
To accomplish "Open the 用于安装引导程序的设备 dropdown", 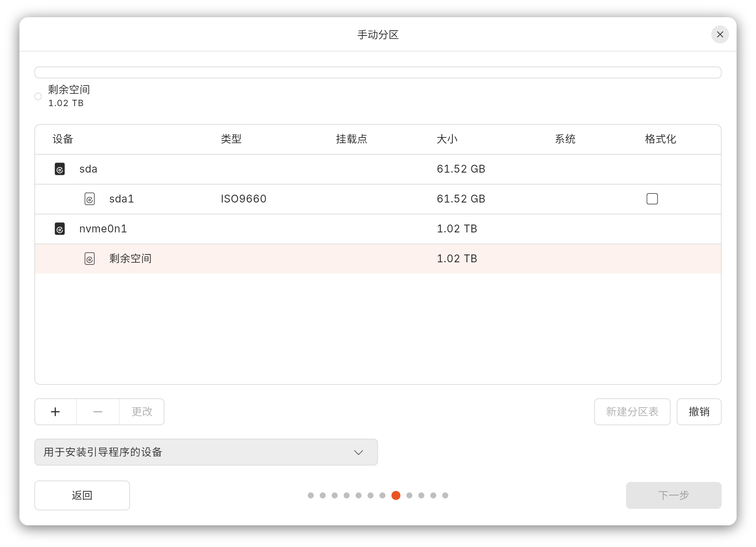I will 206,452.
